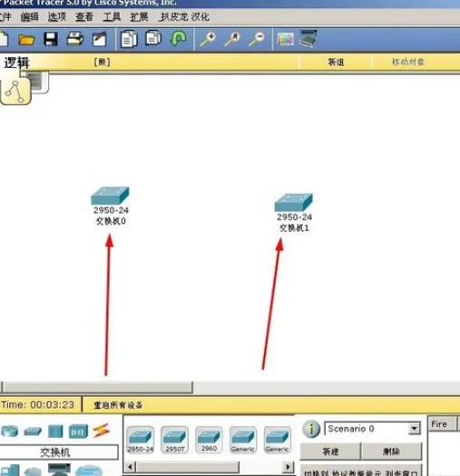Select the hubs device category icon
The height and width of the screenshot is (476, 460).
pos(55,431)
